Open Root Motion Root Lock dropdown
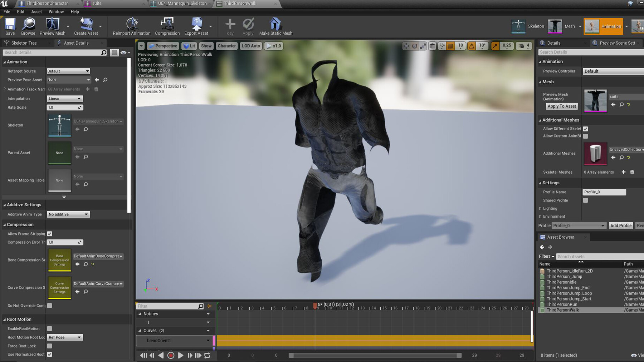This screenshot has height=362, width=644. click(65, 337)
